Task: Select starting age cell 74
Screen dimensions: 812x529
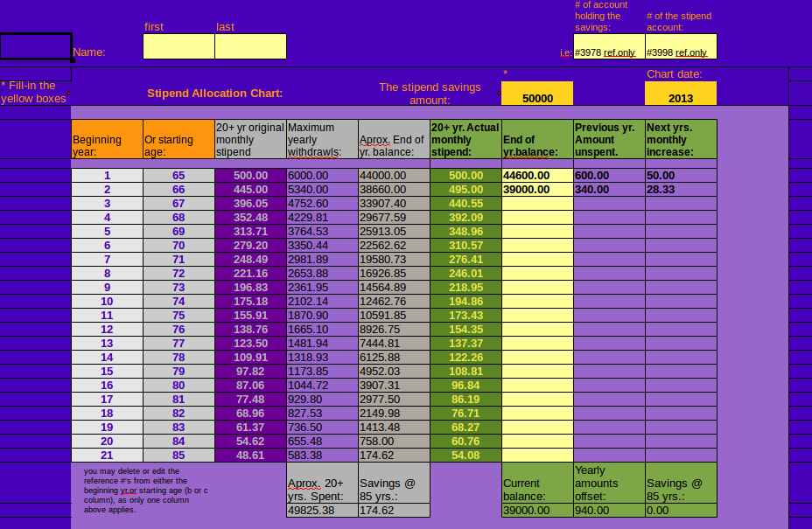Action: tap(178, 302)
